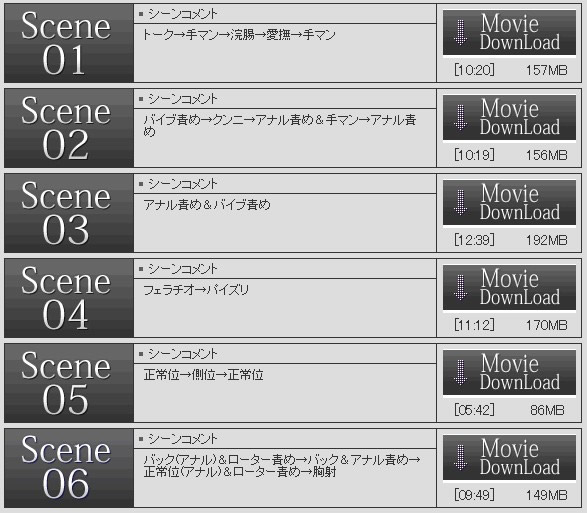Open the Scene 02 banner

(69, 128)
